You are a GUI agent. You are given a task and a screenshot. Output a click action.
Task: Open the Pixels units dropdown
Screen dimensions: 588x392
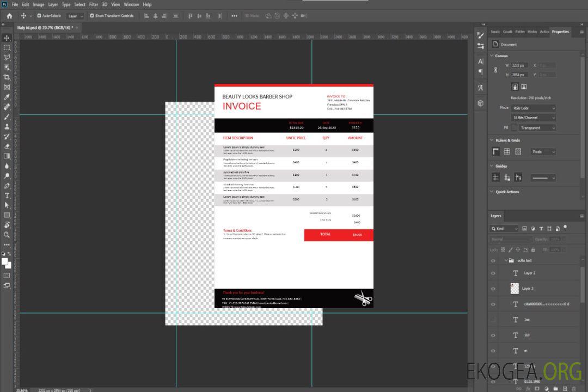[x=543, y=151]
